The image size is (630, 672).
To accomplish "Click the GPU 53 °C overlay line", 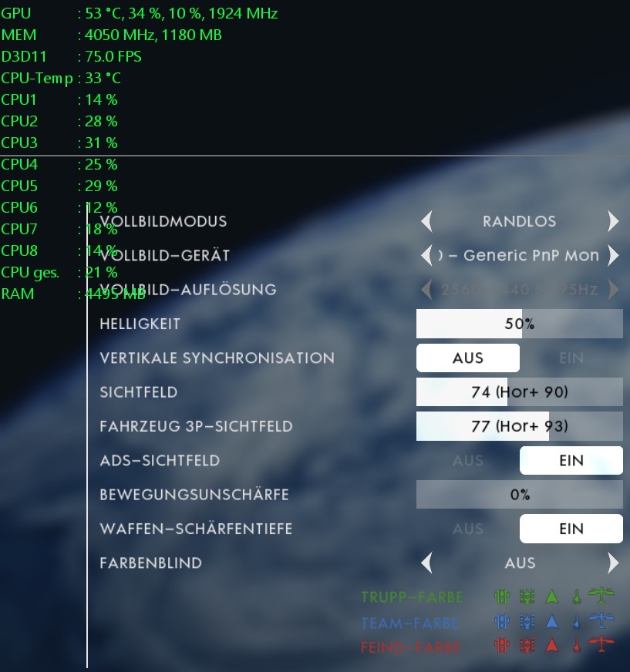I will click(x=140, y=13).
